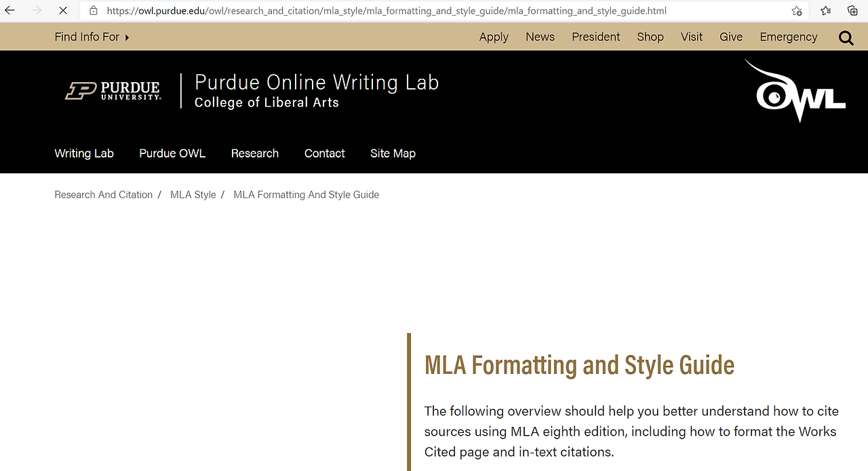
Task: Open the Visit link
Action: (692, 37)
